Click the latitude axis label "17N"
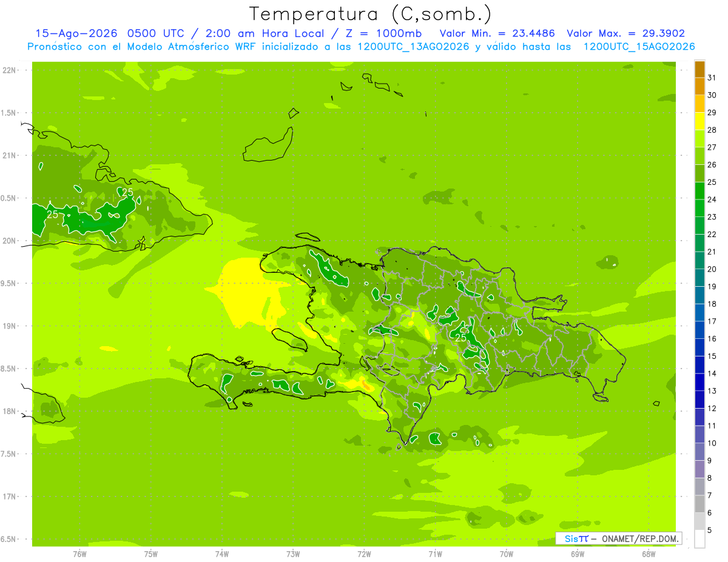This screenshot has height=562, width=728. [9, 497]
